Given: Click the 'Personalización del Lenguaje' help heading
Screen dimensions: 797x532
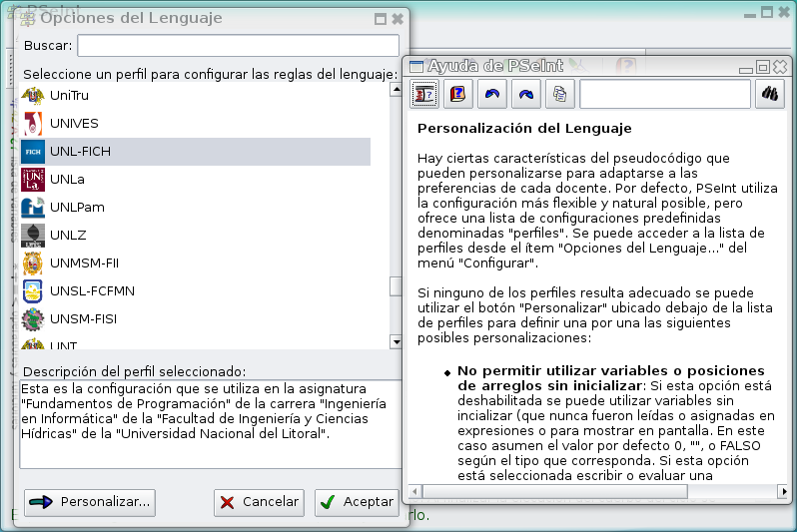Looking at the screenshot, I should click(x=524, y=128).
